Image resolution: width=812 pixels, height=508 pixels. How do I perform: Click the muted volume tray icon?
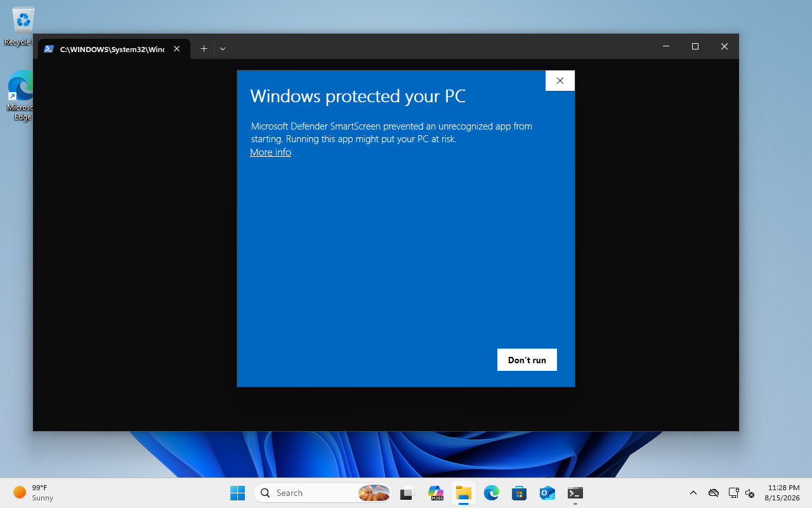point(750,493)
